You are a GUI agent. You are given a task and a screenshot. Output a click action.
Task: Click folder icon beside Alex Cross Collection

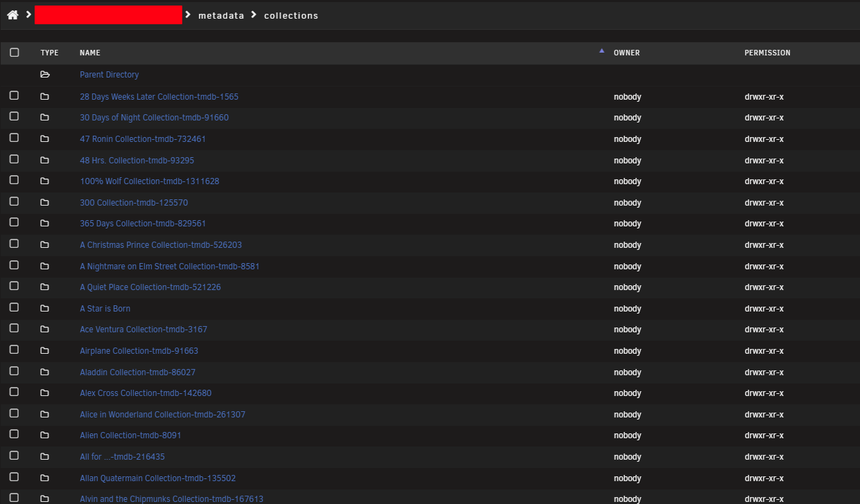[45, 393]
